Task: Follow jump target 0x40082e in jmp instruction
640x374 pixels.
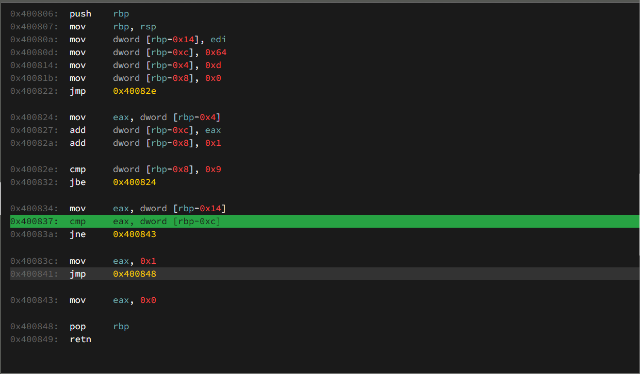Action: (134, 91)
